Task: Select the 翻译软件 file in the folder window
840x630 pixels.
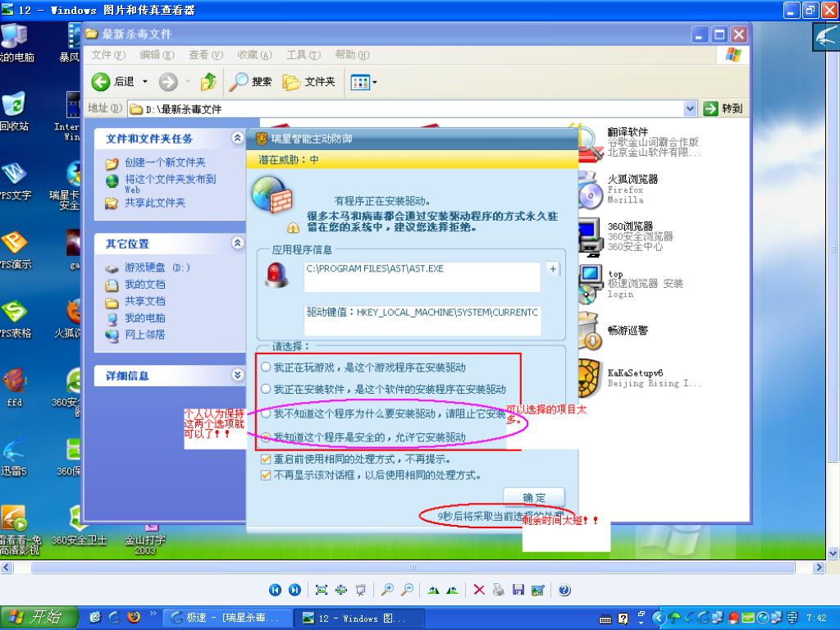Action: tap(637, 142)
